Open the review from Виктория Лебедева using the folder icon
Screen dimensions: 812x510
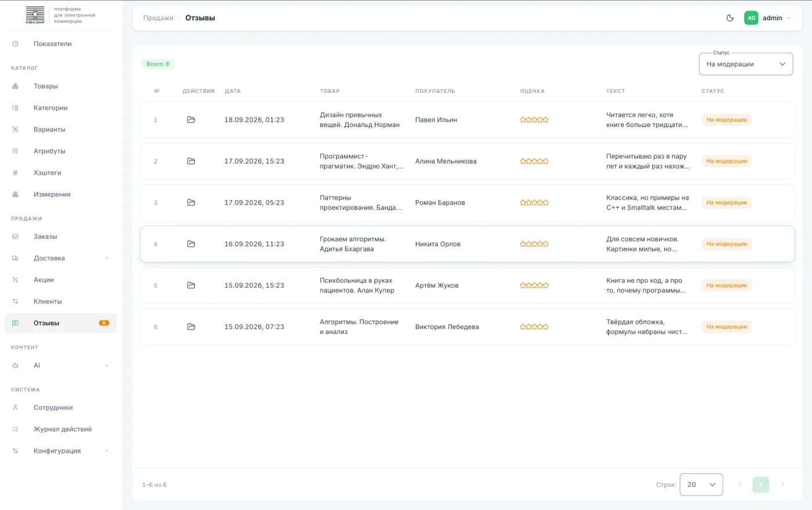[191, 327]
